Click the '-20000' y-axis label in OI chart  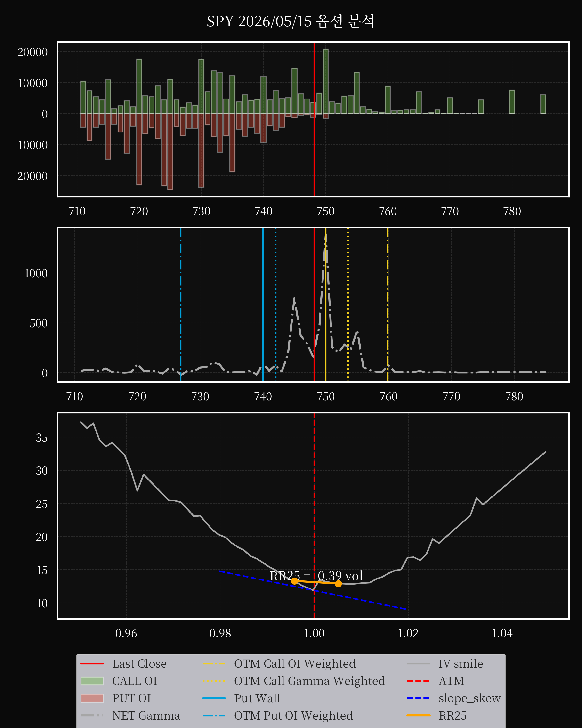30,176
